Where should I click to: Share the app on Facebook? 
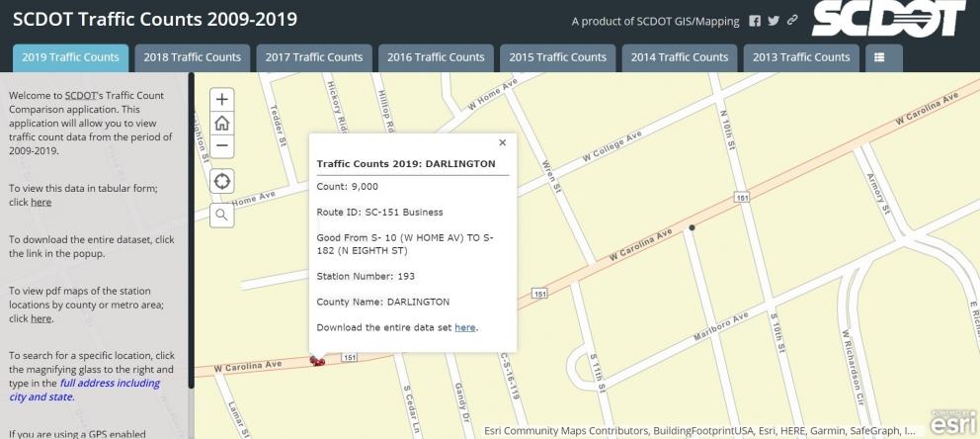tap(755, 21)
